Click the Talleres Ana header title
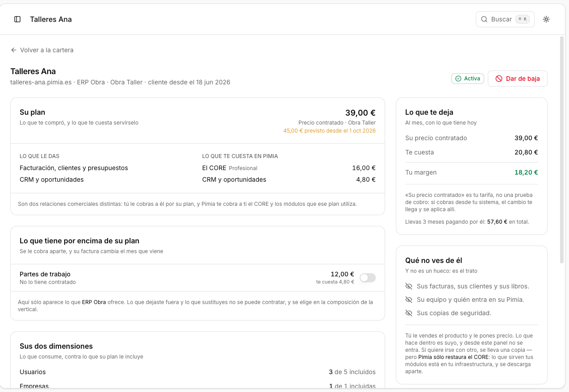The width and height of the screenshot is (569, 392). tap(51, 19)
